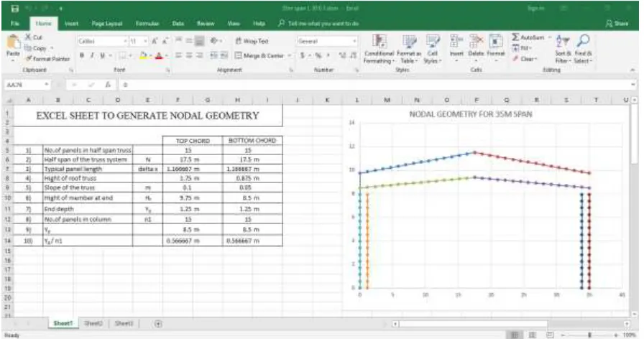Click the Decrease Font Size icon

click(165, 41)
